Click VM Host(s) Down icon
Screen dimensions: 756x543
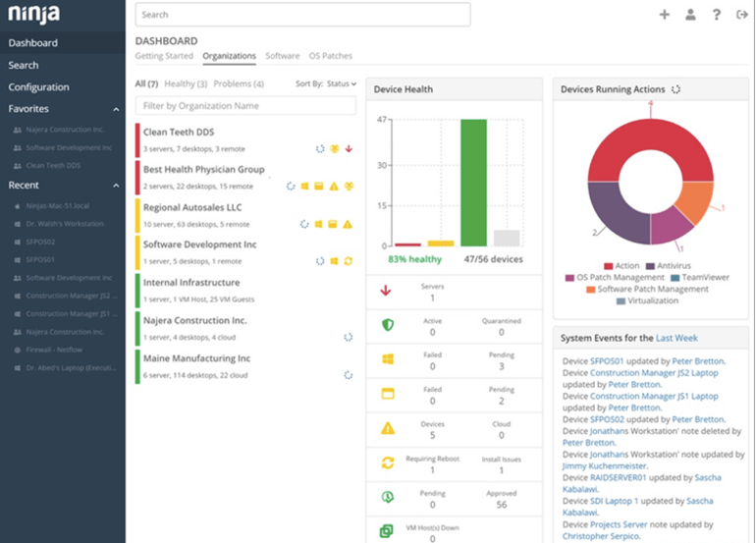(x=387, y=531)
